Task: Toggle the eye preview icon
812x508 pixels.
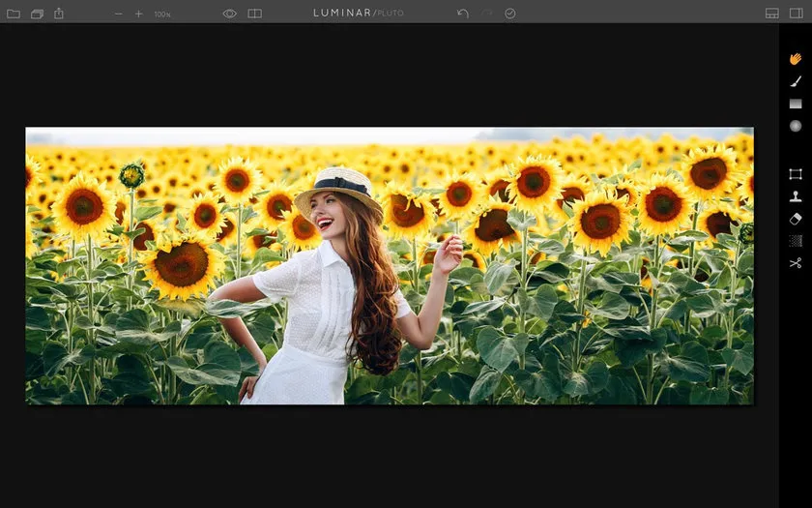Action: click(x=229, y=14)
